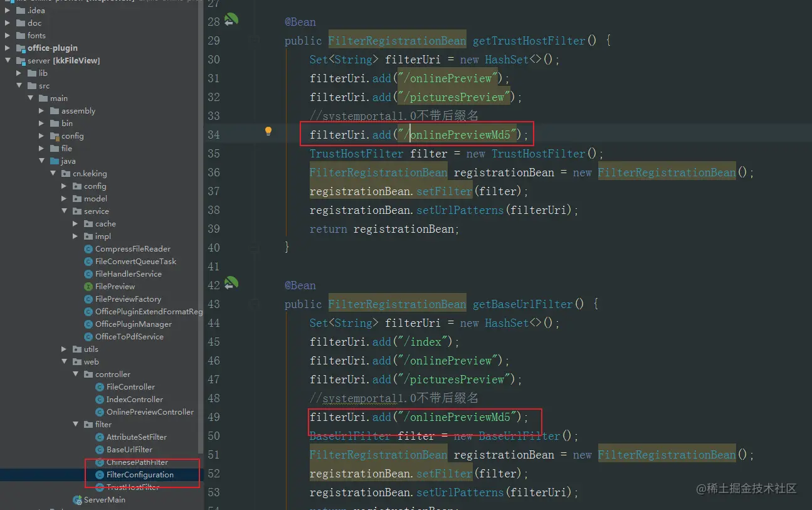Collapse the filter package arrow
812x510 pixels.
(x=75, y=425)
